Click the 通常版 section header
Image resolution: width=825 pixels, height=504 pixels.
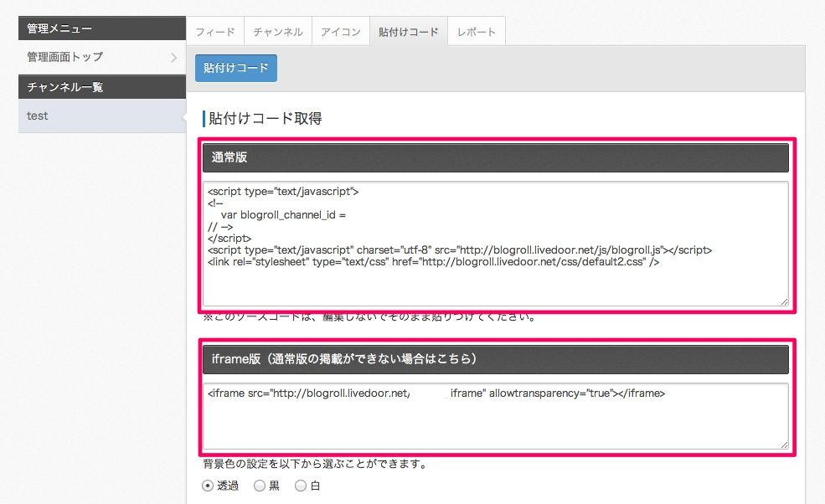(x=496, y=157)
